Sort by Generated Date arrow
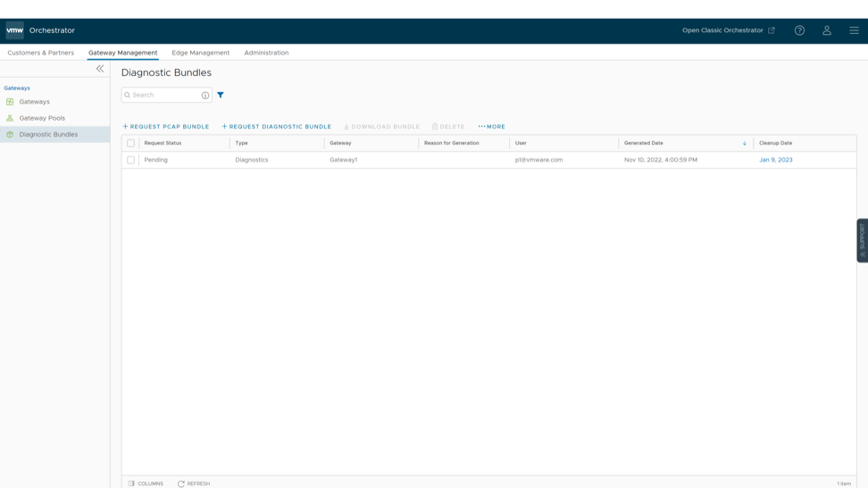This screenshot has height=488, width=868. [x=744, y=143]
